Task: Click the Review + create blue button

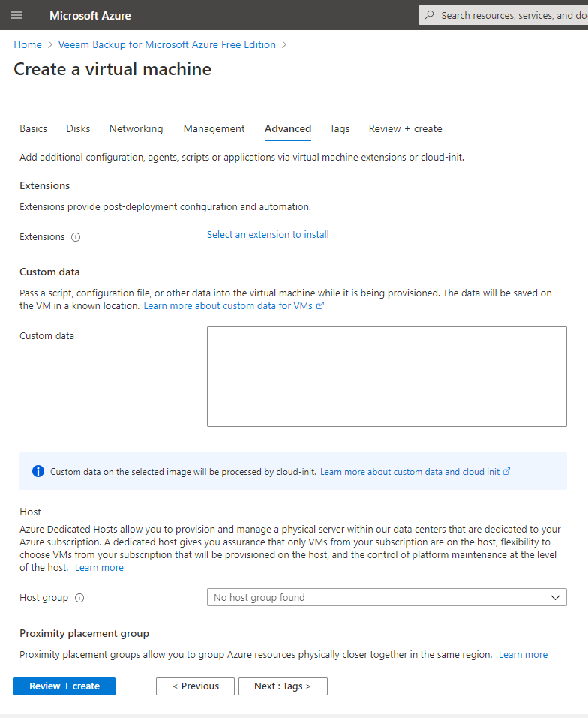Action: (x=64, y=686)
